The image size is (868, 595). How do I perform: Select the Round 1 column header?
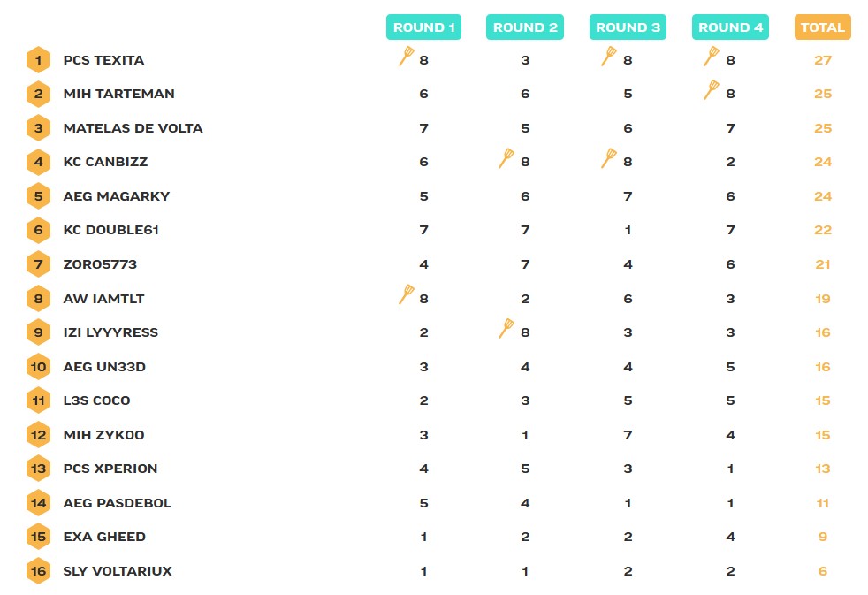point(424,27)
